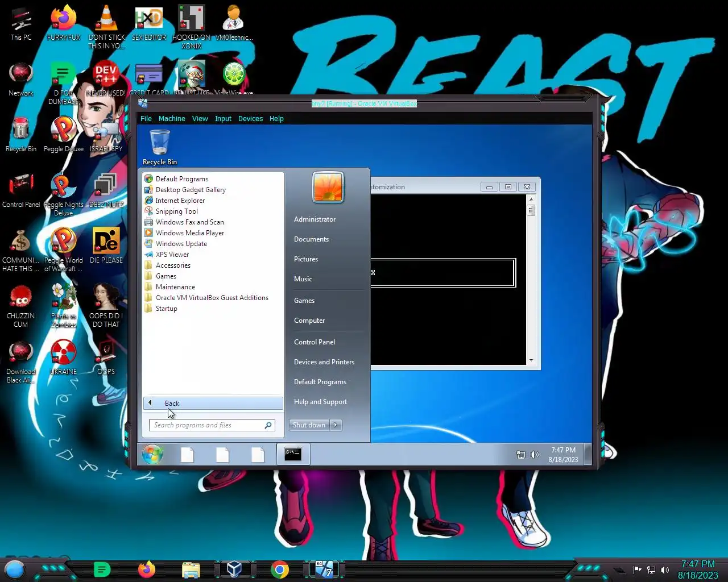The image size is (728, 582).
Task: Open the FURRY FUX Firefox desktop shortcut
Action: pyautogui.click(x=64, y=23)
